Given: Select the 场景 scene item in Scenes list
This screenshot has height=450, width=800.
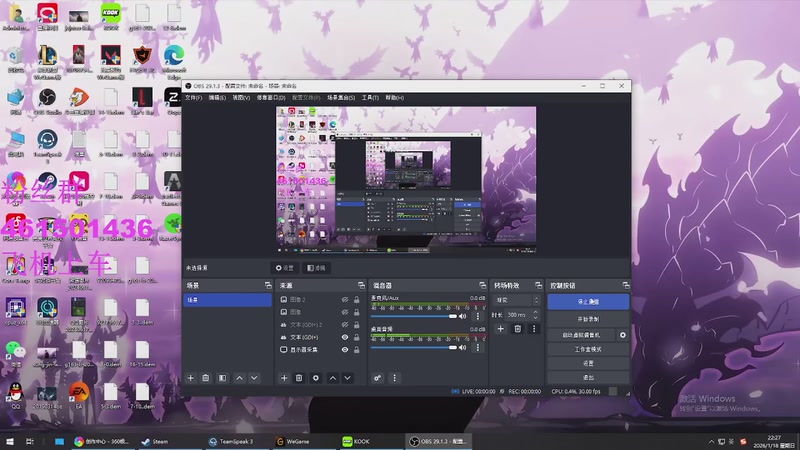Looking at the screenshot, I should 228,300.
